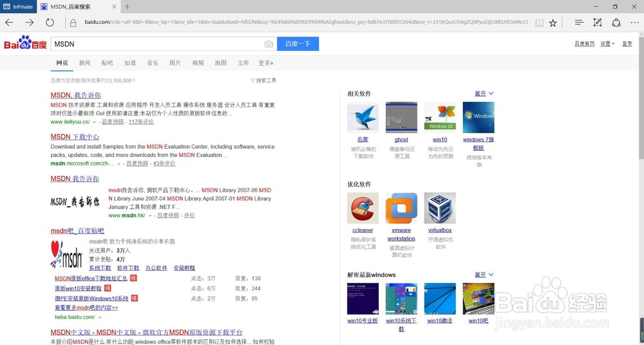Close the MSDN_百度搜索 tab
This screenshot has height=345, width=644.
pos(114,6)
